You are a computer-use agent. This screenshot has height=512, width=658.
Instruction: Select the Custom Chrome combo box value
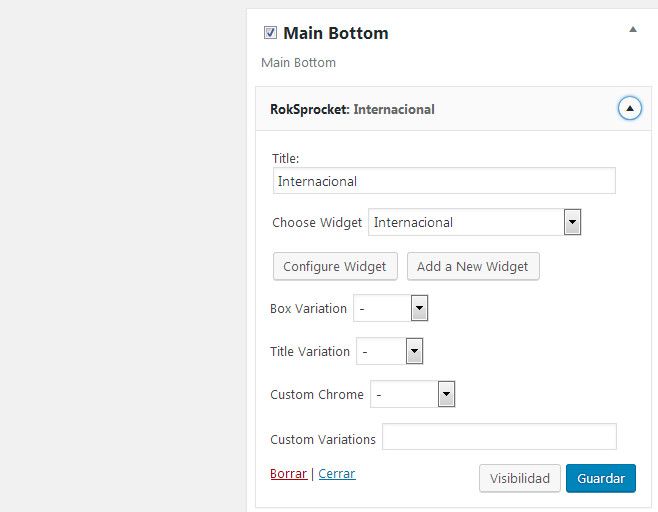(413, 394)
